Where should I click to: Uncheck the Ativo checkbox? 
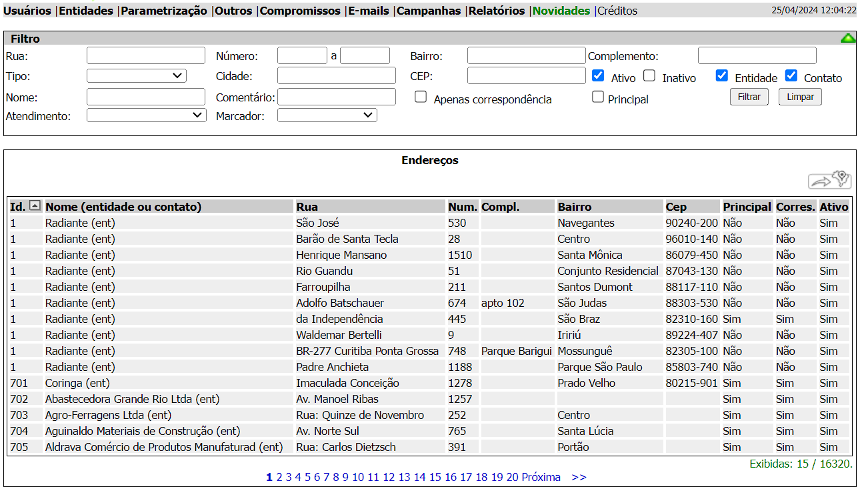598,75
